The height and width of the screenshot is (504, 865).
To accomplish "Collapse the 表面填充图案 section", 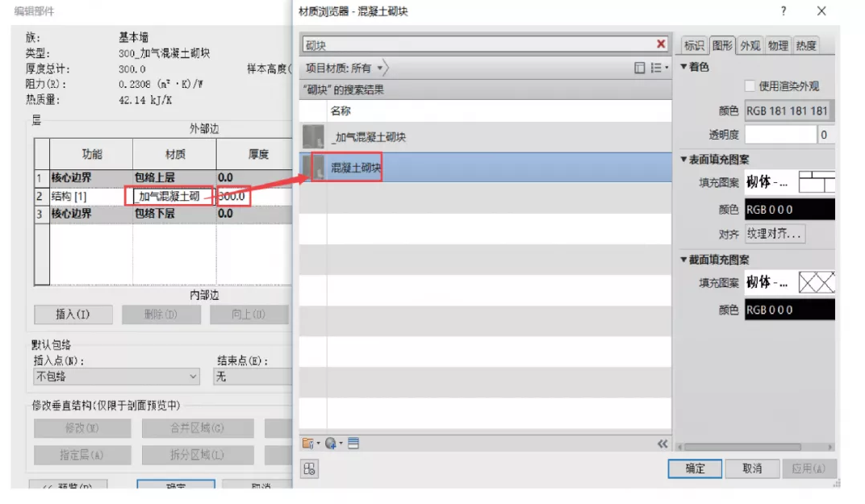I will [x=683, y=160].
